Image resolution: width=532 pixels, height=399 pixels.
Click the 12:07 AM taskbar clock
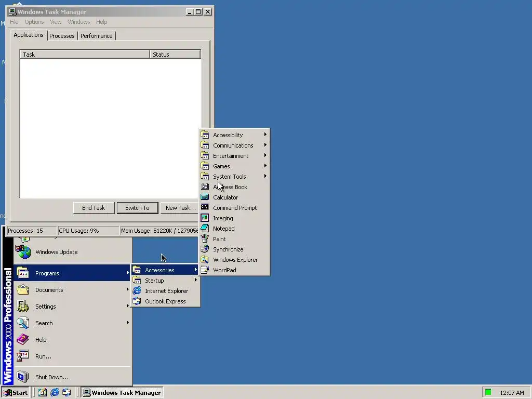point(512,393)
